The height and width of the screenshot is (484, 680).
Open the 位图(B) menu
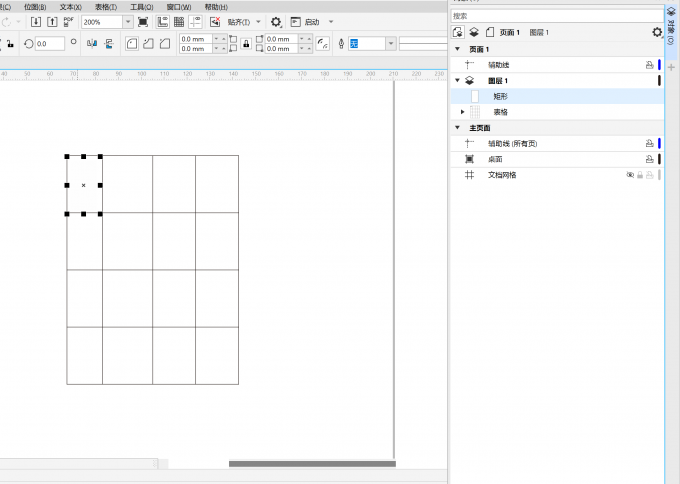(x=35, y=7)
